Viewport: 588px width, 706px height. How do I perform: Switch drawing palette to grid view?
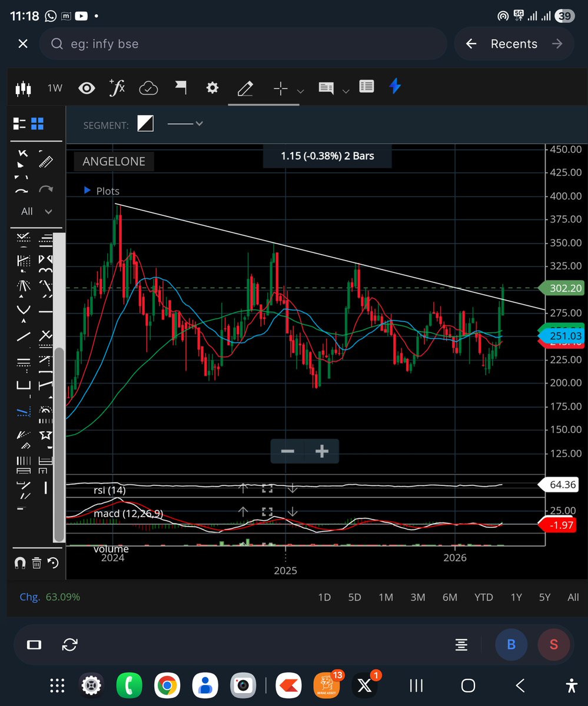38,124
